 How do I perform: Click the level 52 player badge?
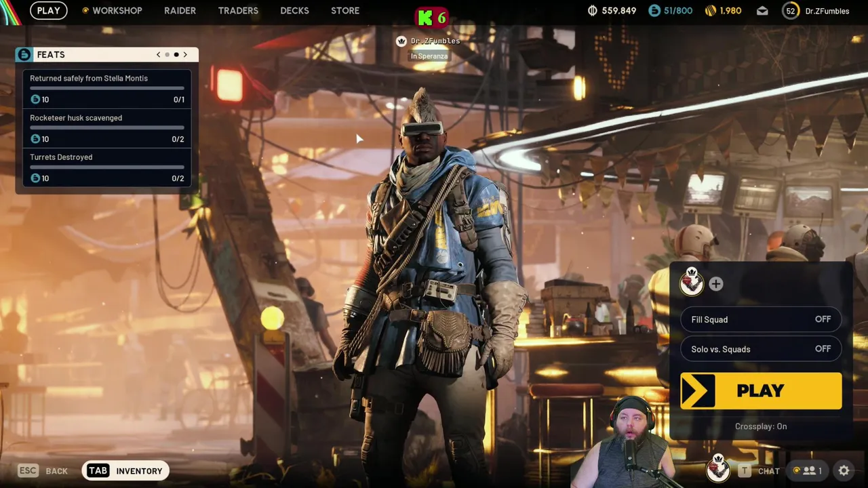point(791,11)
